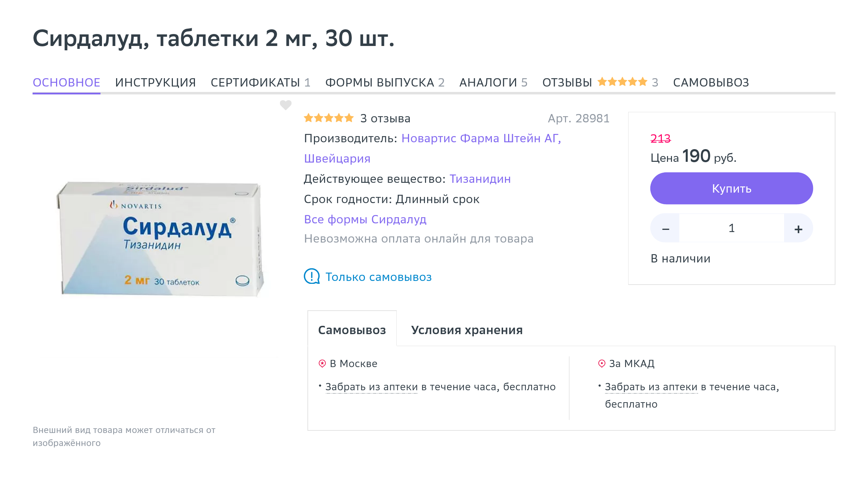Click the rating stars in the ОТЗЫВЫ tab
868x488 pixels.
pyautogui.click(x=622, y=82)
